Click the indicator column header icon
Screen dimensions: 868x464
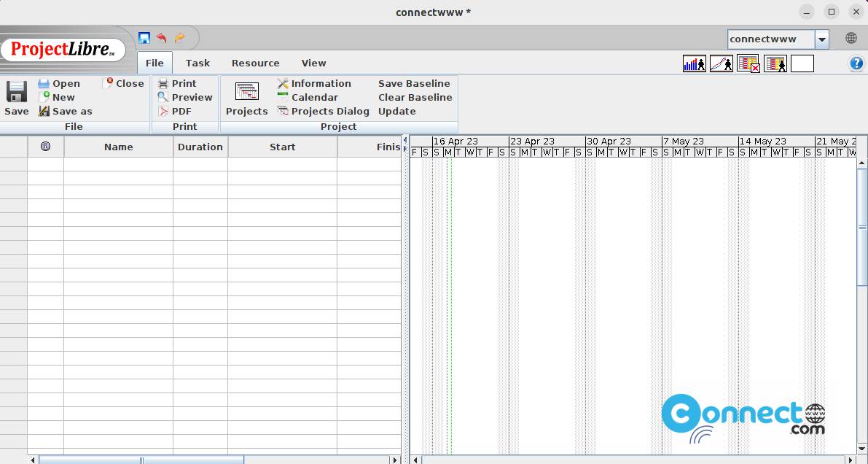(45, 147)
